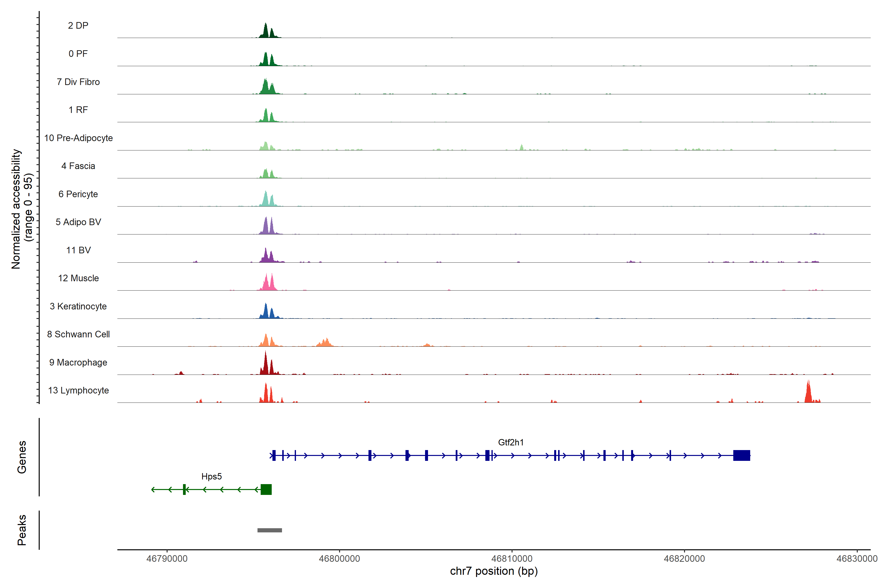Select the 10 Pre-Adipocyte track label
The height and width of the screenshot is (588, 882).
pyautogui.click(x=78, y=138)
